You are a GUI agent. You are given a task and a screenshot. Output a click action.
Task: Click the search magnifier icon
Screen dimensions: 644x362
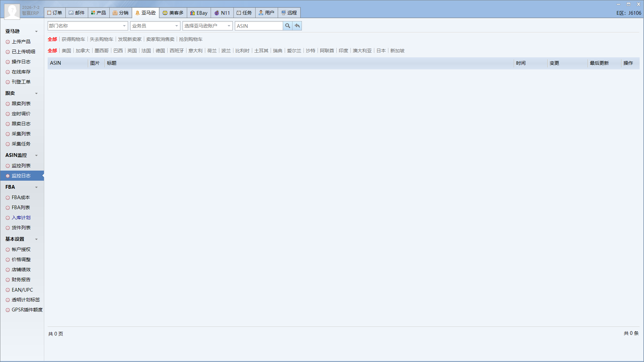point(287,26)
